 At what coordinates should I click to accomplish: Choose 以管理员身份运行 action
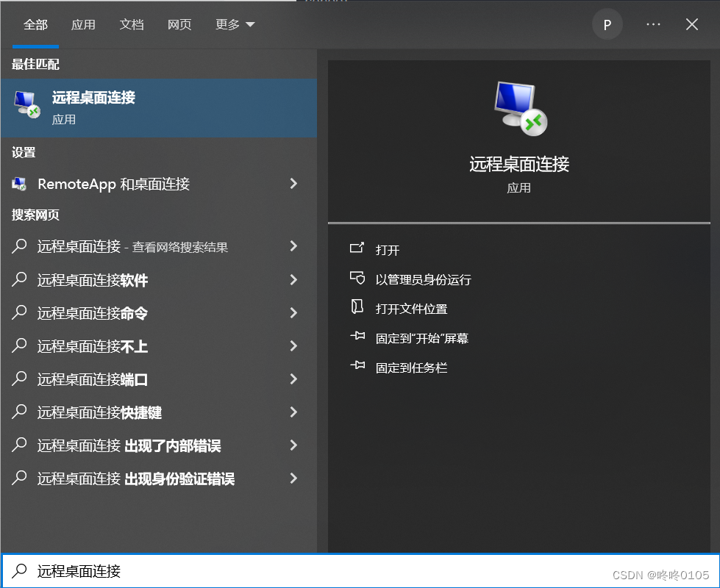[424, 279]
